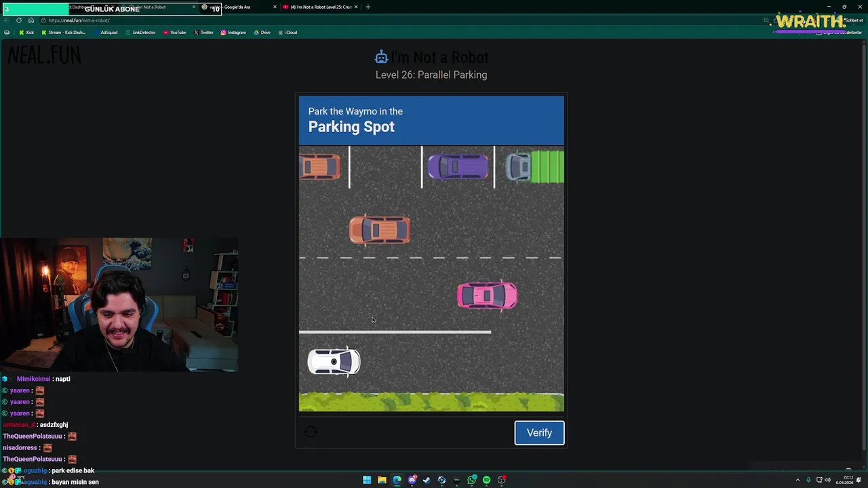Click chat message 'park edise bak'
The width and height of the screenshot is (868, 488).
click(x=73, y=470)
